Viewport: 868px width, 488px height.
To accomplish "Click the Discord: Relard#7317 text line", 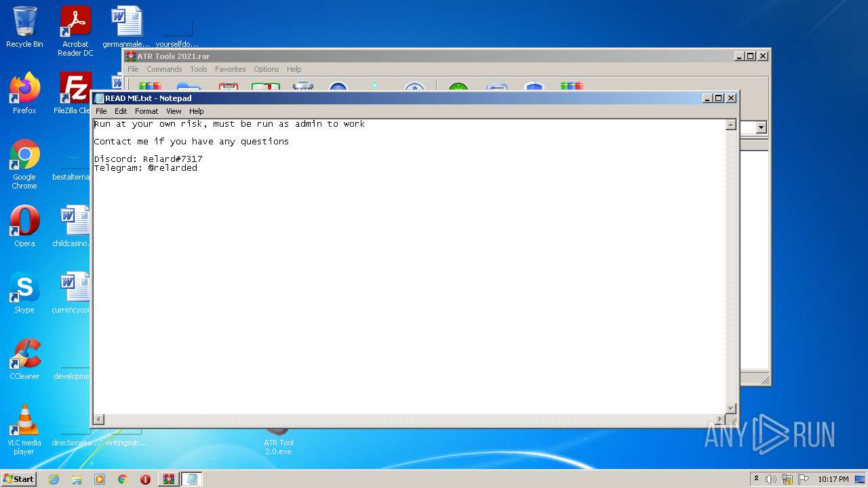I will click(x=148, y=159).
